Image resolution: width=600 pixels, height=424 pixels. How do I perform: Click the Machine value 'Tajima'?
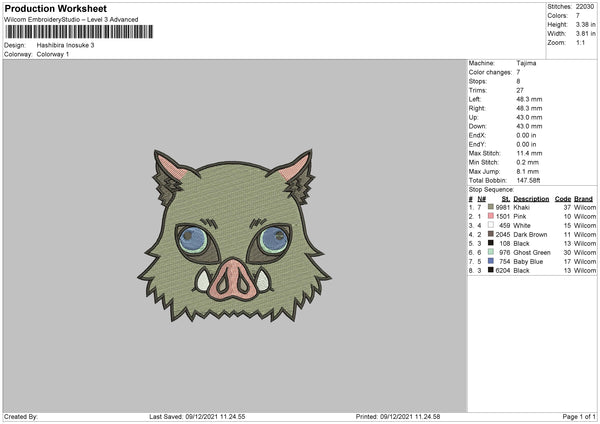point(526,63)
